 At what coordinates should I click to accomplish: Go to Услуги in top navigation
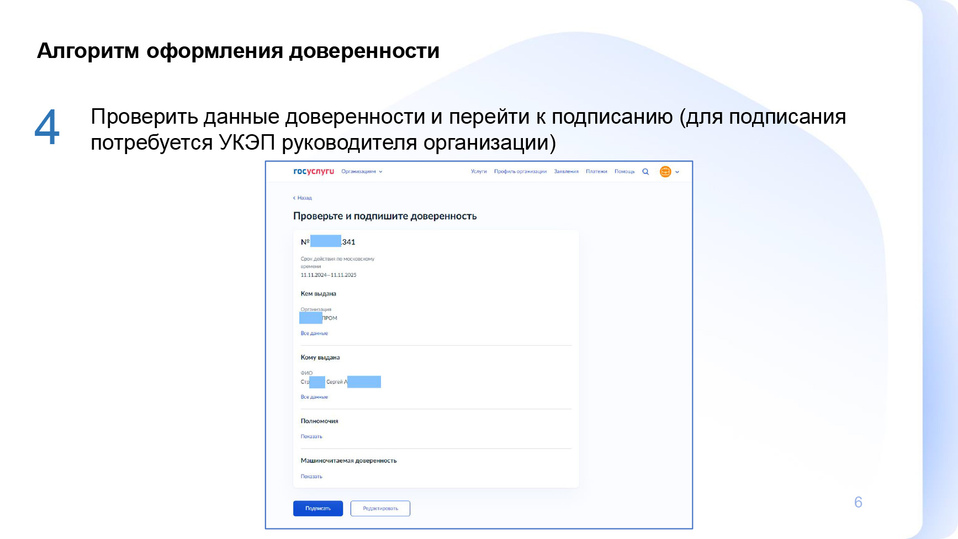(x=479, y=172)
